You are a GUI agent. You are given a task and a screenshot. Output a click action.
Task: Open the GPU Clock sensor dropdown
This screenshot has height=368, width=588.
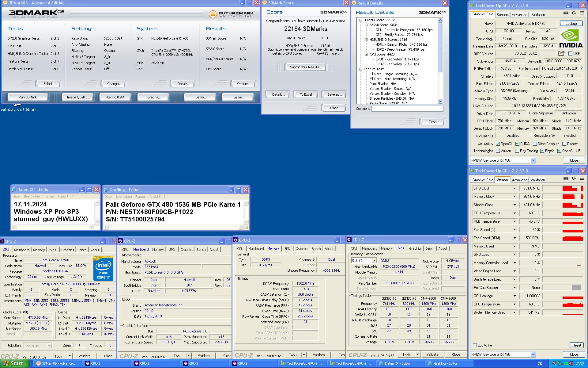(x=514, y=188)
